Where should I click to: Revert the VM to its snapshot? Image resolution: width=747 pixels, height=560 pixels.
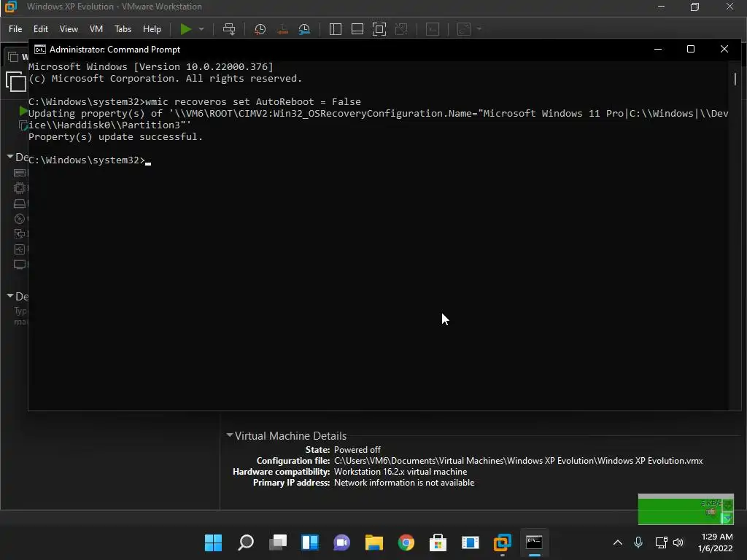[x=282, y=29]
